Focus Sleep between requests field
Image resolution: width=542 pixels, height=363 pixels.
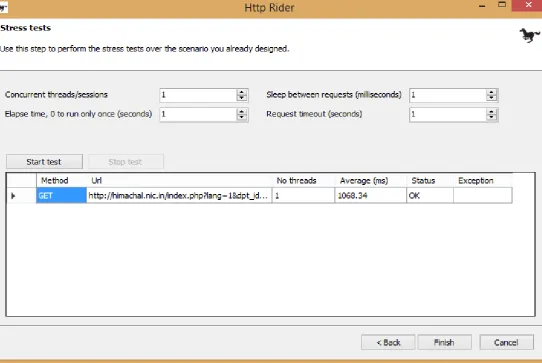pyautogui.click(x=448, y=95)
